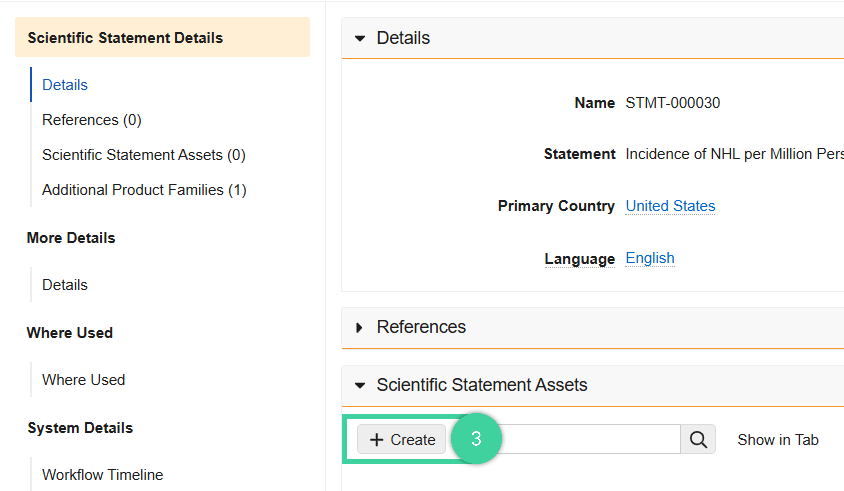This screenshot has width=844, height=491.
Task: Click the Scientific Statement Details header
Action: tap(163, 37)
